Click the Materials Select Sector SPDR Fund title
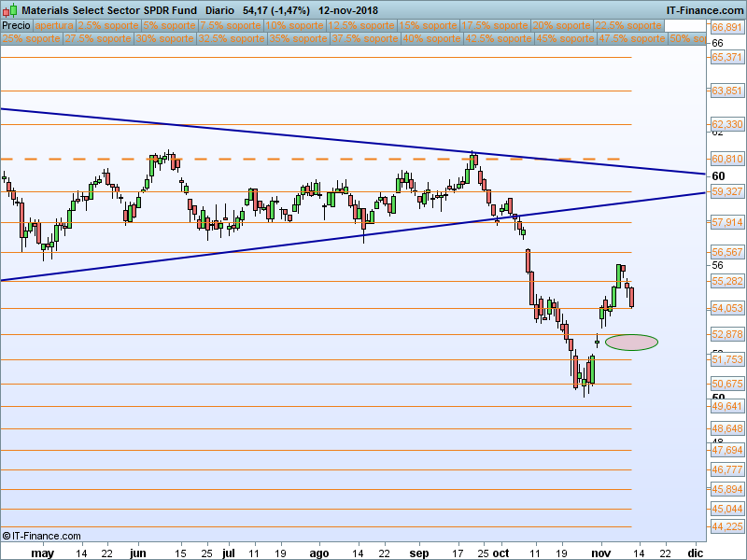Viewport: 747px width, 560px height. (110, 9)
